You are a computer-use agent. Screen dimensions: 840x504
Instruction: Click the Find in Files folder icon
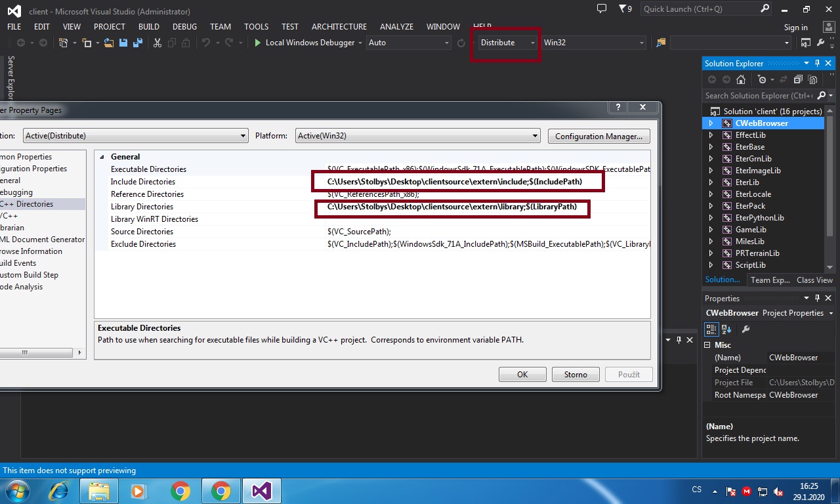tap(661, 43)
